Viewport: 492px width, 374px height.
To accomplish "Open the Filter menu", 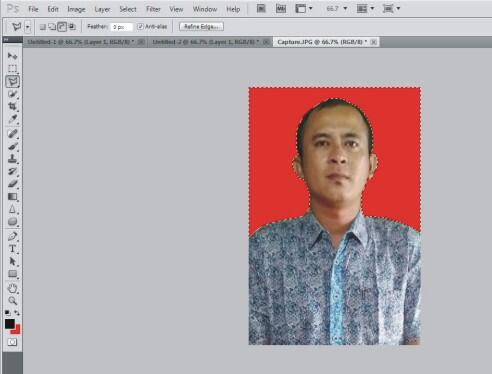I will coord(153,9).
